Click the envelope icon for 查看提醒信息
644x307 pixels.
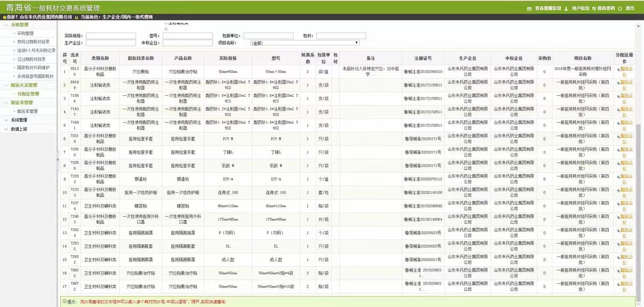[529, 8]
